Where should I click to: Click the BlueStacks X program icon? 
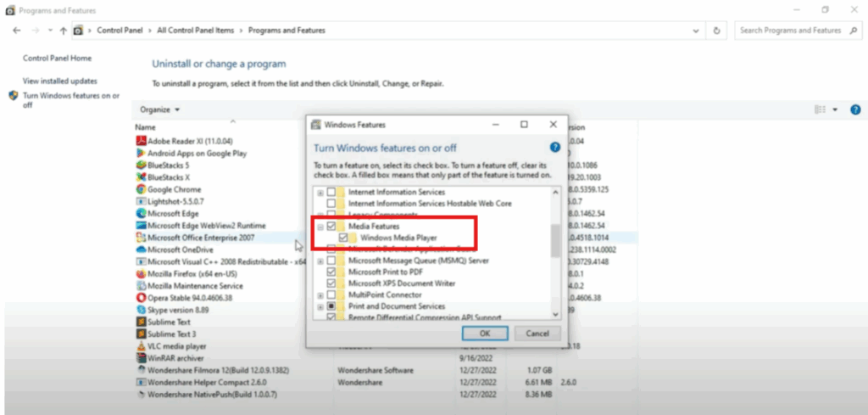coord(141,177)
